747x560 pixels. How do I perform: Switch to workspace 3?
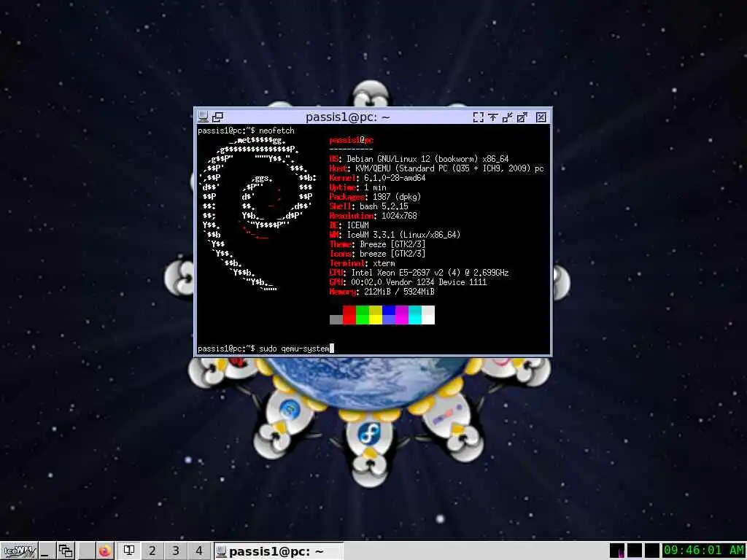(x=176, y=551)
